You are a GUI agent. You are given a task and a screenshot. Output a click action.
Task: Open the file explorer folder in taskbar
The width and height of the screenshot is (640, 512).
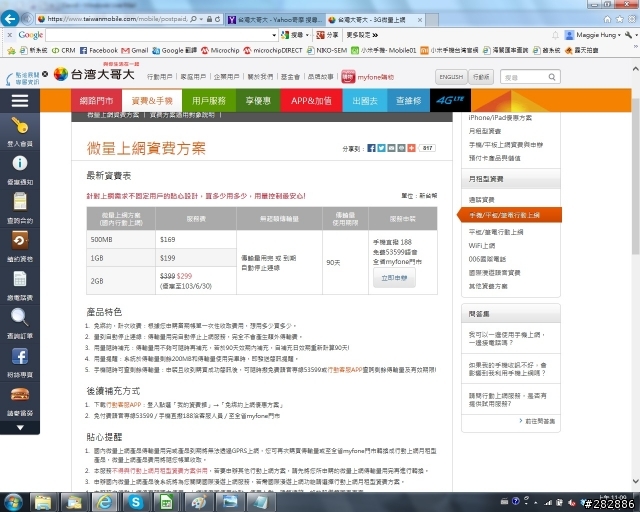pos(43,502)
